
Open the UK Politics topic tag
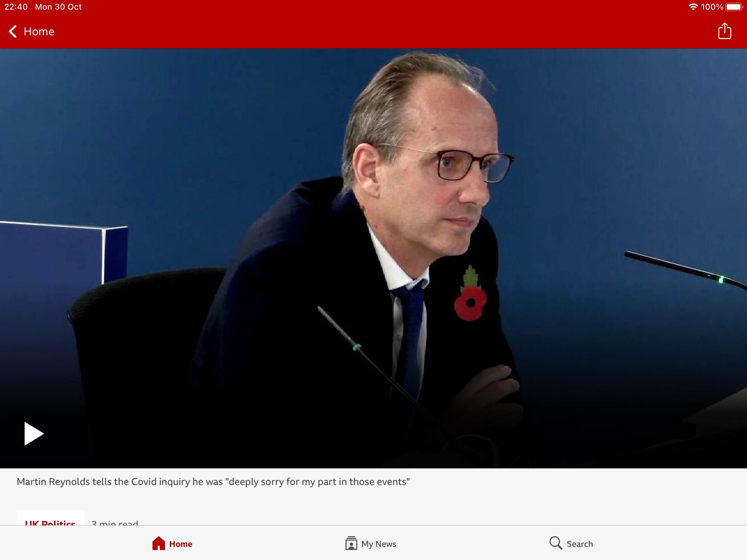(x=50, y=518)
